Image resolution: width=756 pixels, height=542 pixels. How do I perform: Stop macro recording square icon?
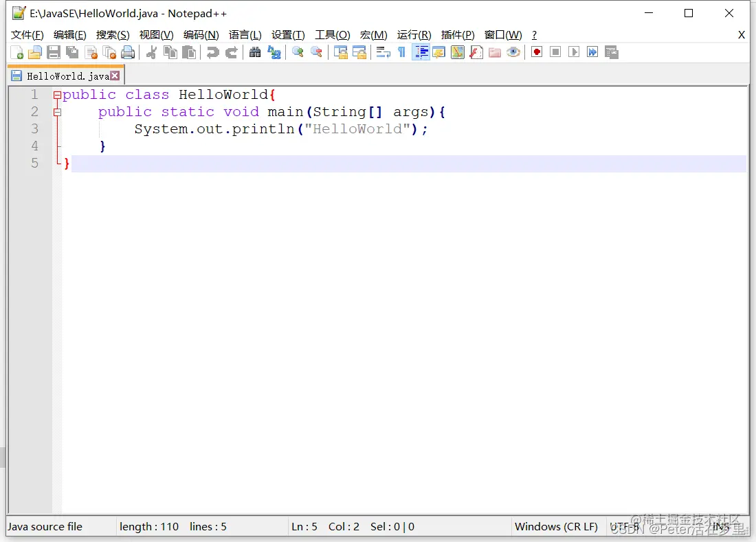555,52
